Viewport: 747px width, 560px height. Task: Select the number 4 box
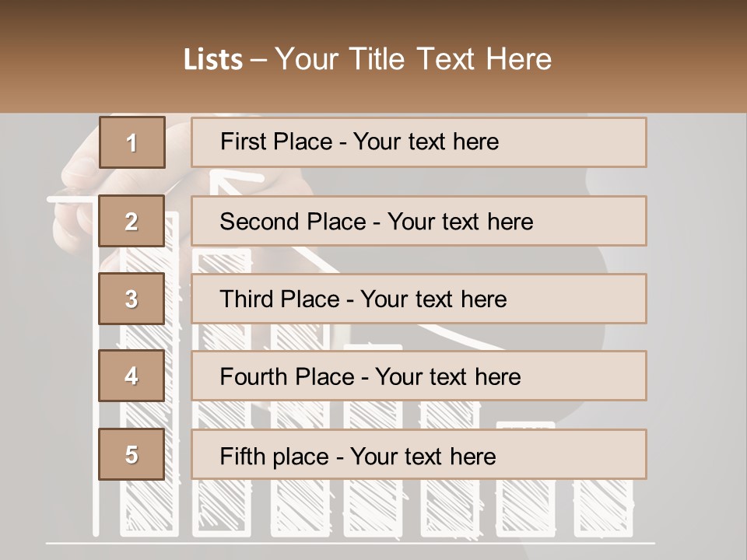[x=132, y=376]
